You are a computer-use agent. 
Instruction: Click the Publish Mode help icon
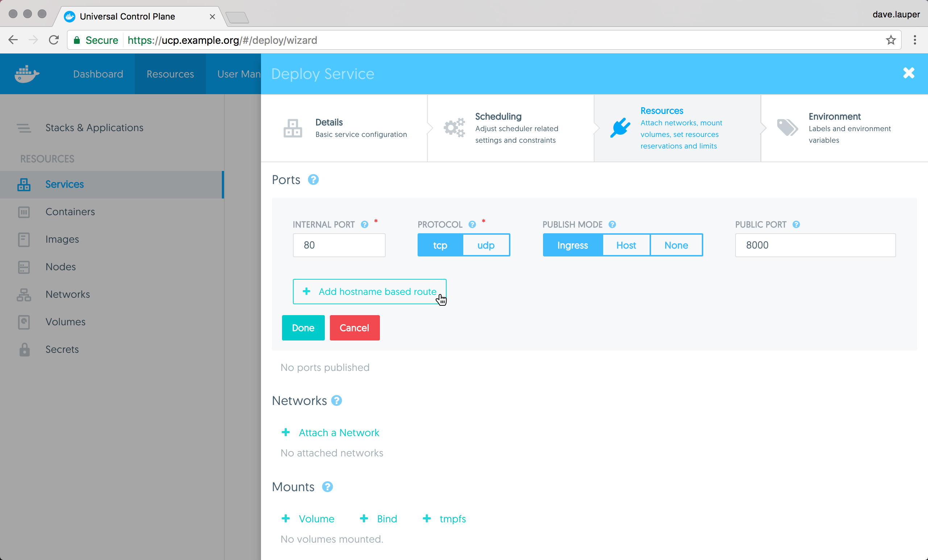click(612, 225)
